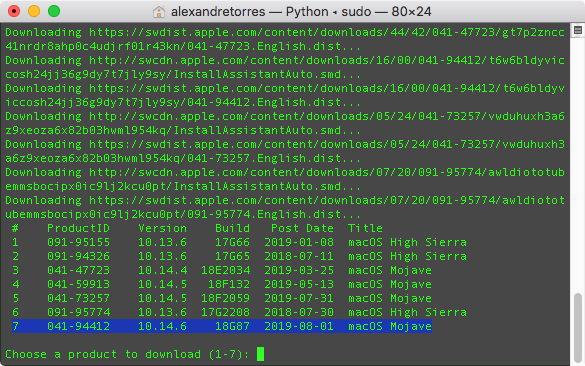Close the Terminal window with red button
Viewport: 585px width, 366px height.
[14, 11]
